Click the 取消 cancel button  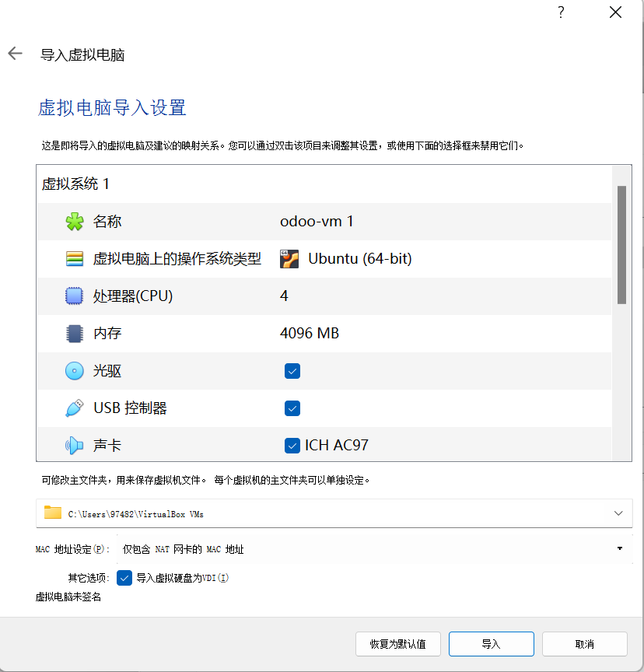(x=585, y=644)
